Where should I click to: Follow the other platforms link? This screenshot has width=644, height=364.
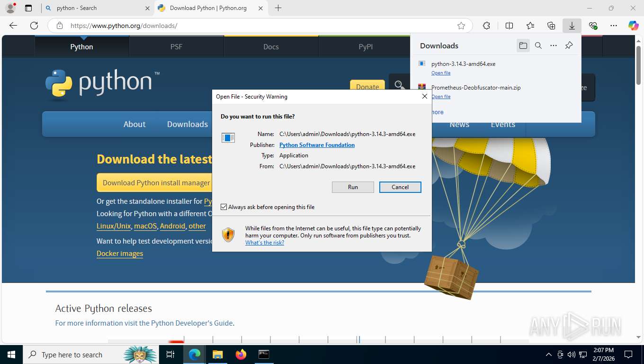(x=197, y=226)
